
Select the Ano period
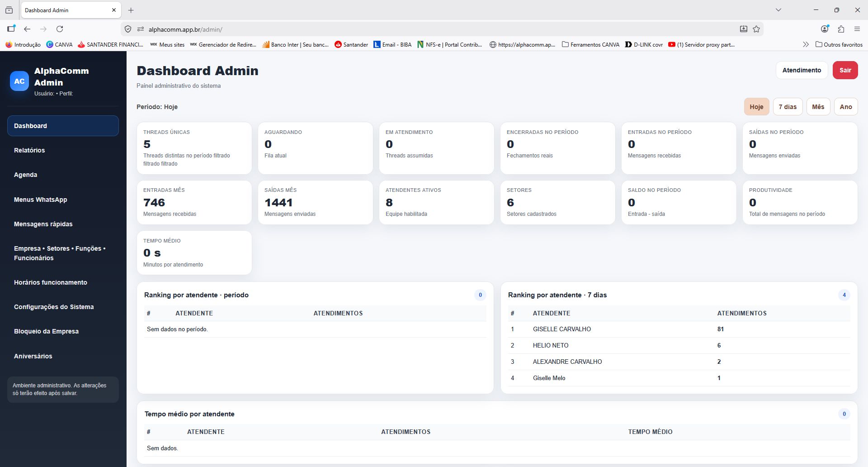click(x=845, y=106)
